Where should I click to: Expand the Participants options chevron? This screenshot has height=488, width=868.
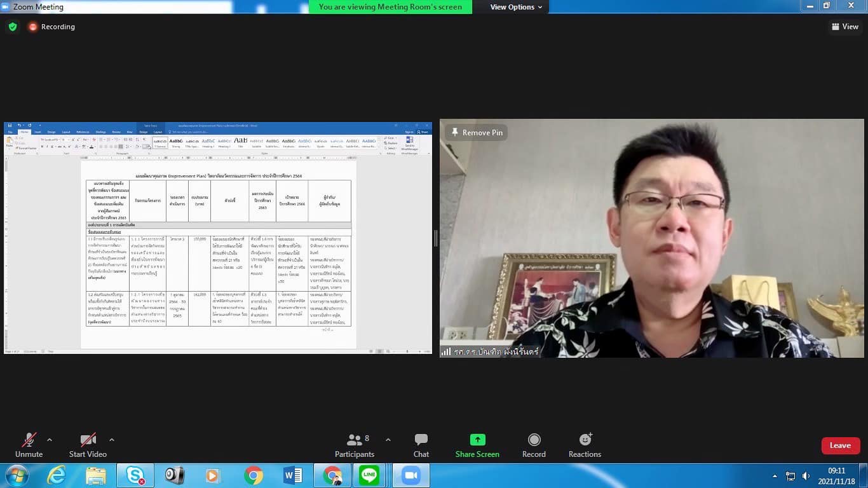coord(388,440)
